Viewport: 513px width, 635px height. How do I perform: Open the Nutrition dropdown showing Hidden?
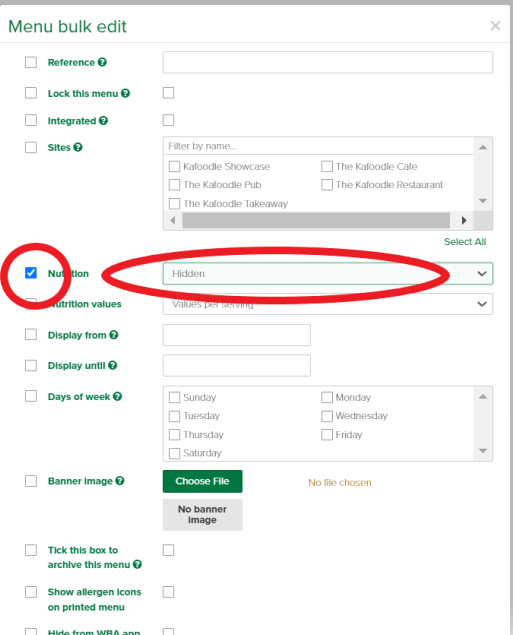pyautogui.click(x=328, y=273)
